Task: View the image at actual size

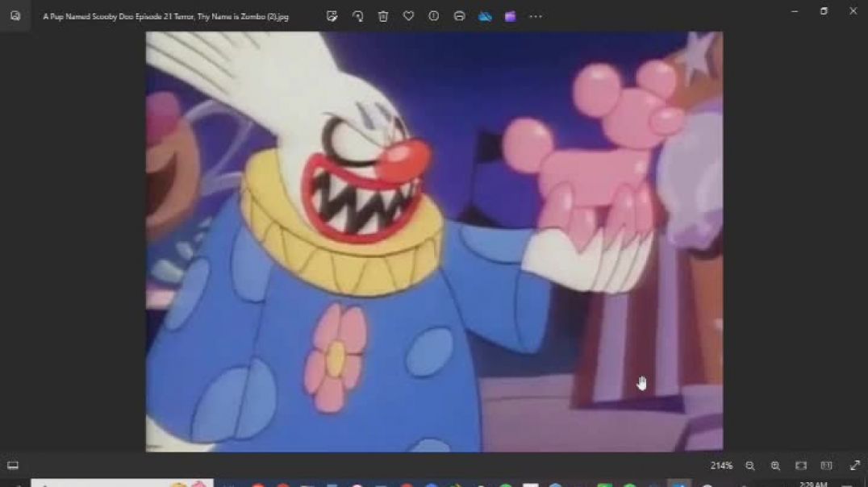Action: 827,466
